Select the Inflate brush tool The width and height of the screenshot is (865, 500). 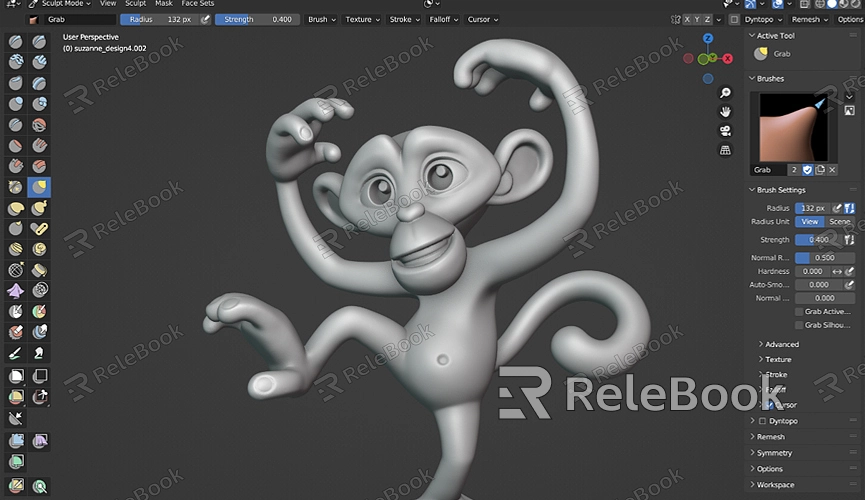tap(15, 104)
